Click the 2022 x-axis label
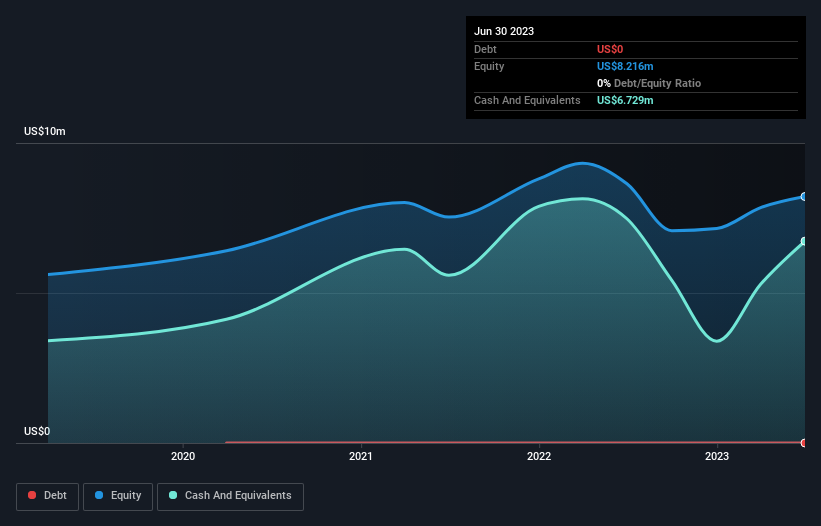Screen dimensions: 821x526 (x=539, y=456)
